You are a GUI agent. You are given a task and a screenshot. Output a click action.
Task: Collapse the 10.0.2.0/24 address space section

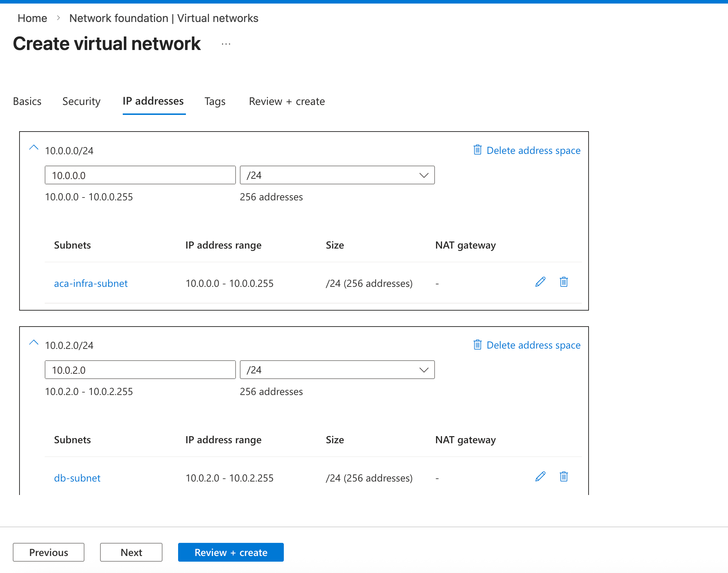[x=34, y=342]
